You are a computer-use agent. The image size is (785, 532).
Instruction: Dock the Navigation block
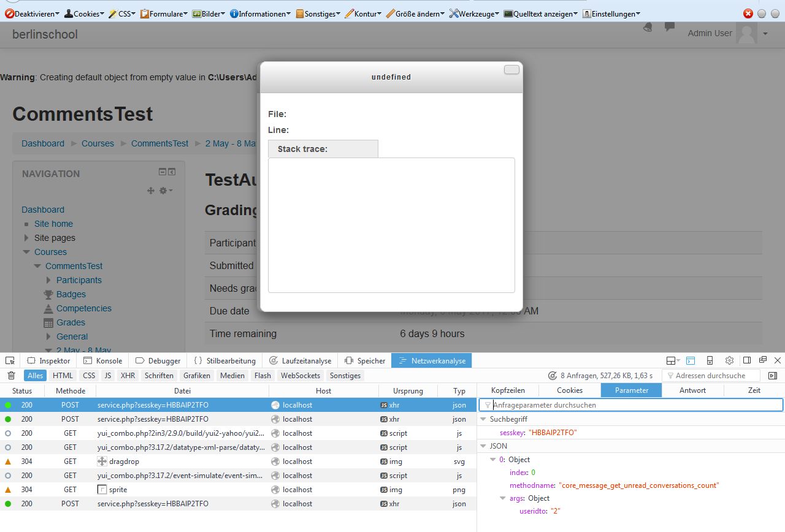point(172,172)
